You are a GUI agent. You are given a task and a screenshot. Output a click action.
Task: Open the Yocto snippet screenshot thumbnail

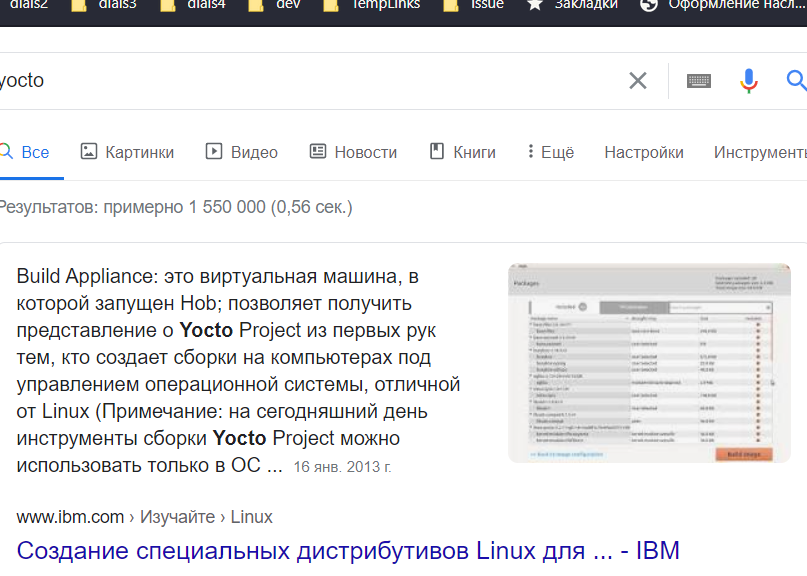pos(649,363)
